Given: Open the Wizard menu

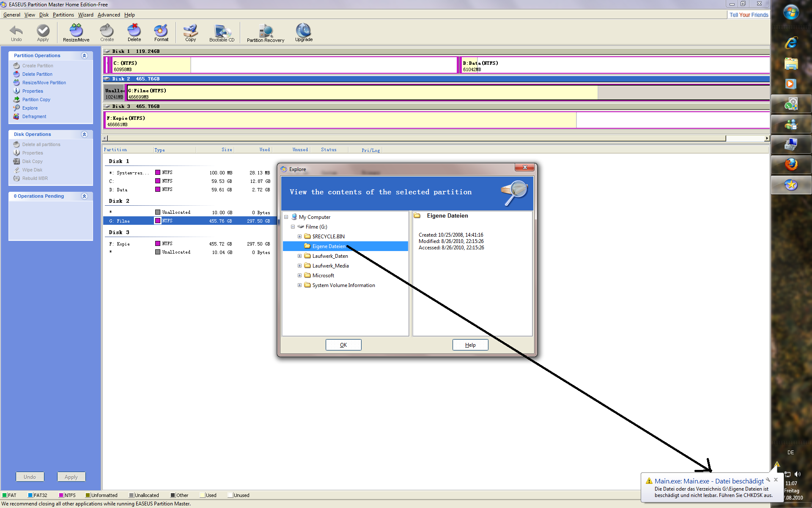Looking at the screenshot, I should (85, 15).
